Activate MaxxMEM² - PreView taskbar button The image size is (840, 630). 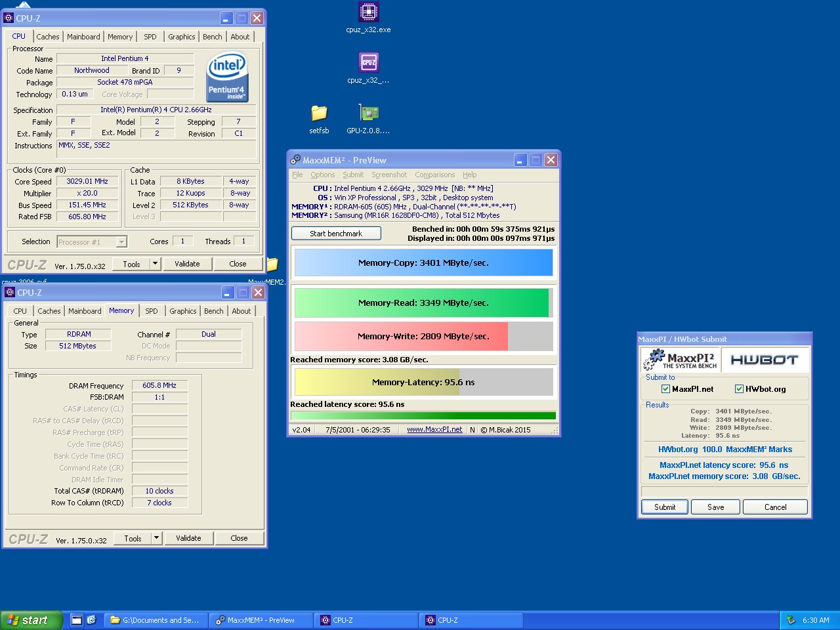(x=261, y=620)
